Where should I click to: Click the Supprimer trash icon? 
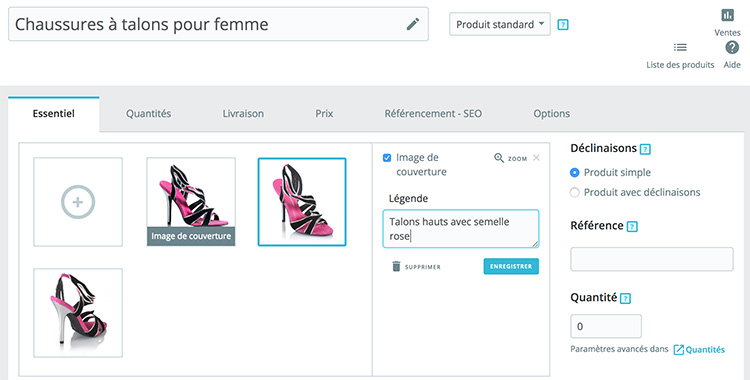point(396,266)
